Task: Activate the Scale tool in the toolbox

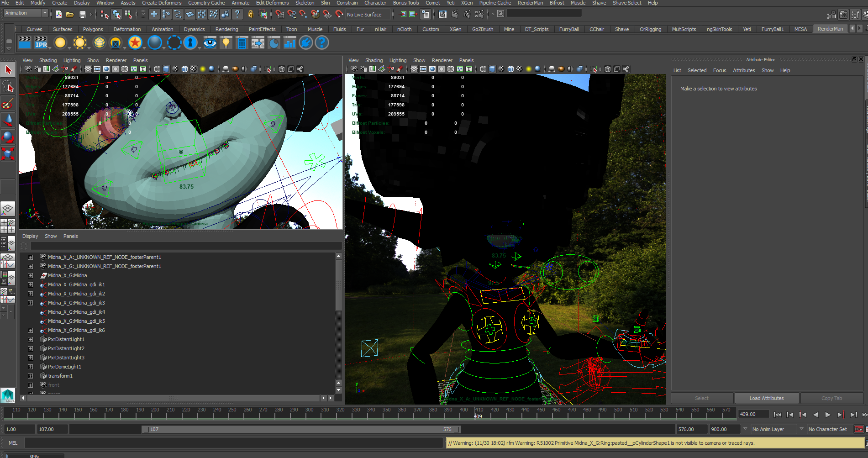Action: point(8,154)
